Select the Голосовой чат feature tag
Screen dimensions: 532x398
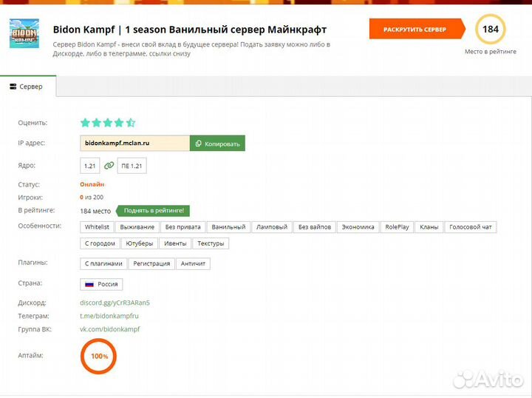click(470, 227)
